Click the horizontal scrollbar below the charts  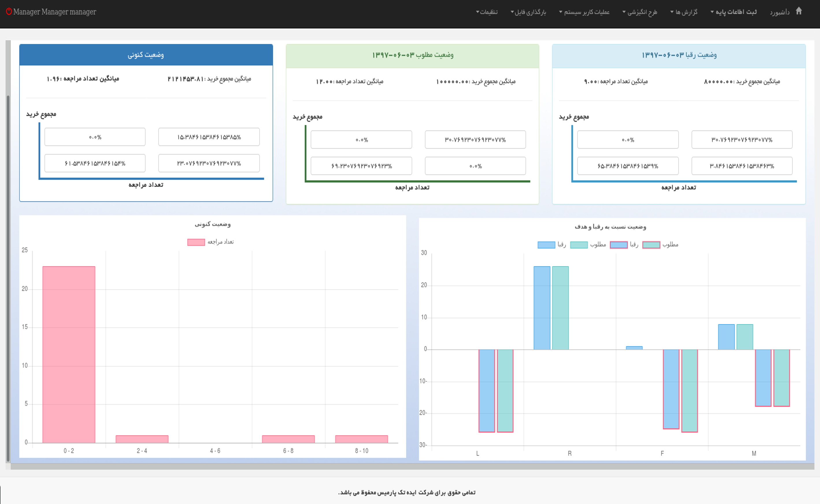(x=412, y=466)
